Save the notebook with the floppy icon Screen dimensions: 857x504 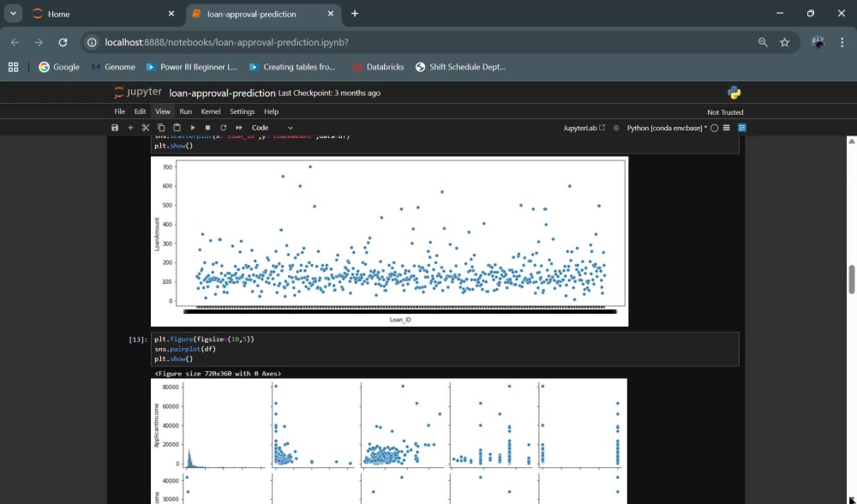[115, 128]
